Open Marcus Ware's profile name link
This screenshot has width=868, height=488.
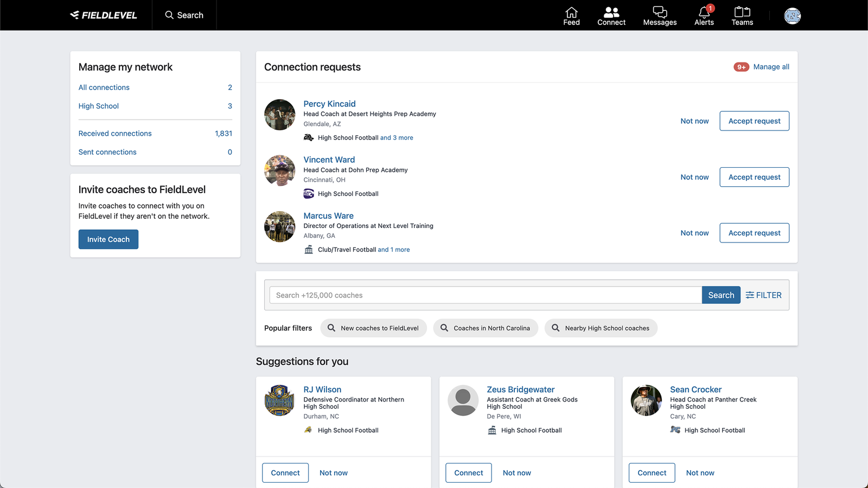coord(328,216)
